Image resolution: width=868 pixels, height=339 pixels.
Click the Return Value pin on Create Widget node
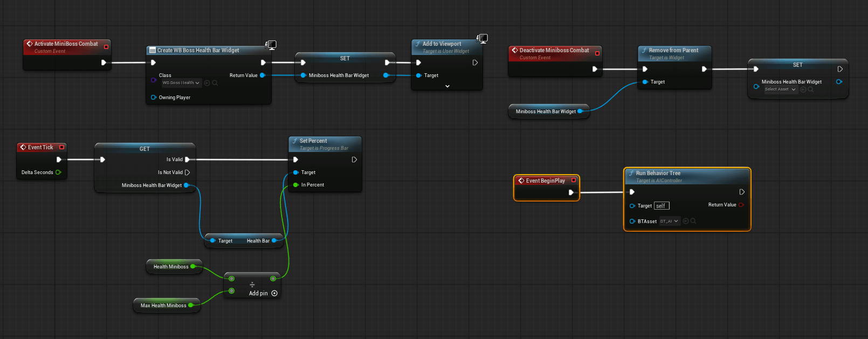pos(263,75)
